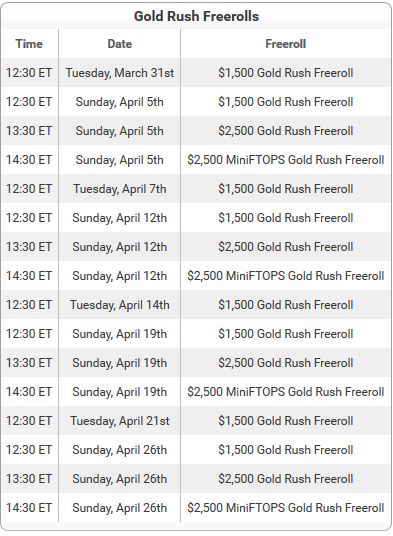The width and height of the screenshot is (393, 536).
Task: Select the 12:30 ET Sunday, April 19th date
Action: (x=120, y=334)
